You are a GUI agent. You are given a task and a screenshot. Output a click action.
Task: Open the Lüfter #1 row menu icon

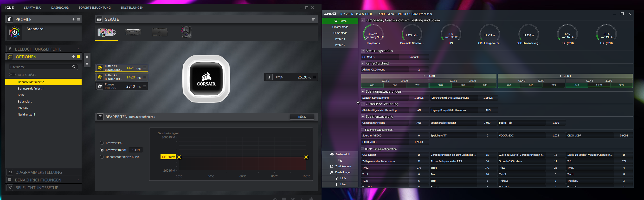pos(145,68)
